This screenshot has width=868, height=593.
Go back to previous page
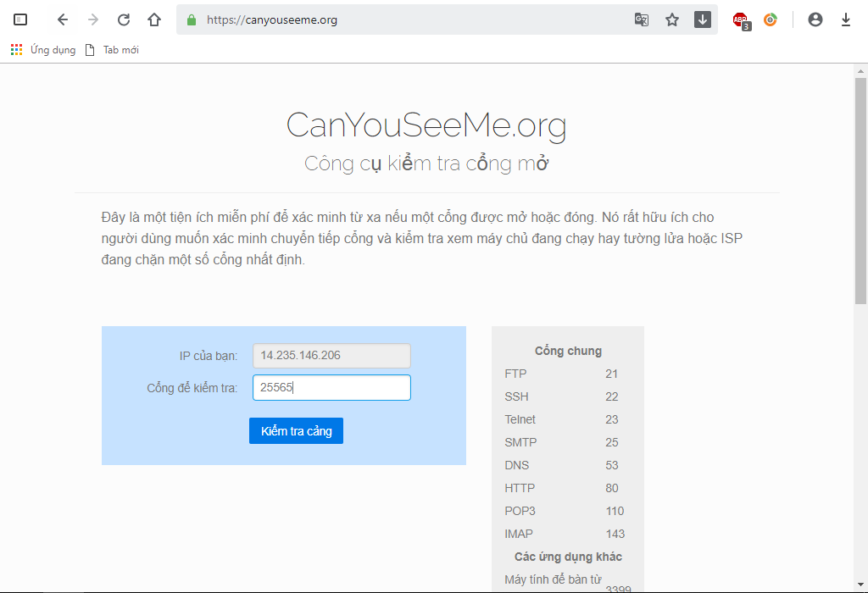(63, 20)
